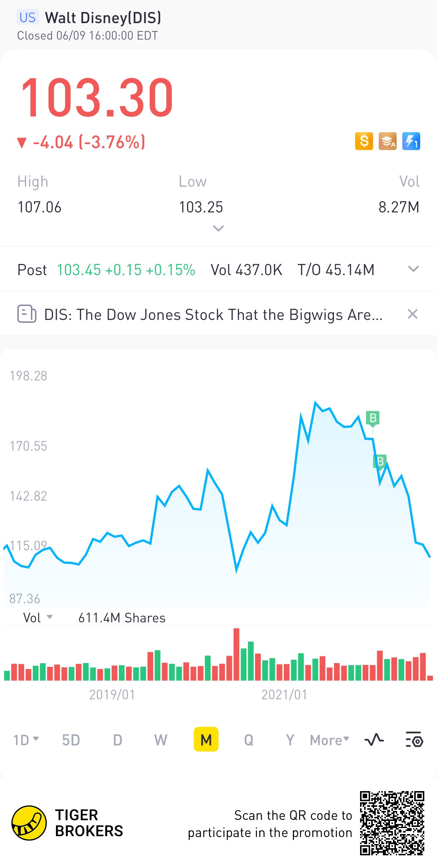Open the 1D timeframe dropdown
The width and height of the screenshot is (437, 868).
tap(26, 740)
